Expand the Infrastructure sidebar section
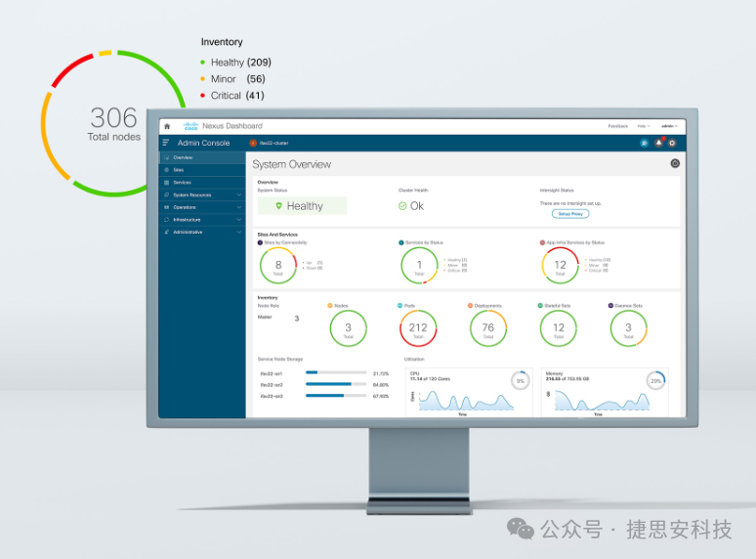 pyautogui.click(x=201, y=220)
